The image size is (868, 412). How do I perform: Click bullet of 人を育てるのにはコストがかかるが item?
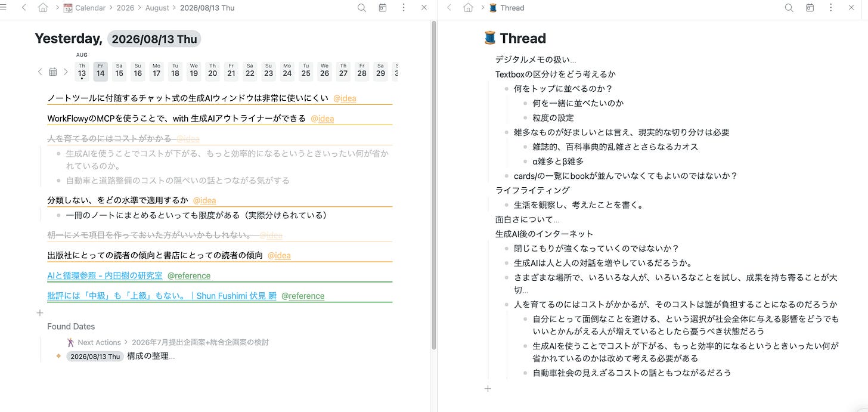pyautogui.click(x=506, y=304)
